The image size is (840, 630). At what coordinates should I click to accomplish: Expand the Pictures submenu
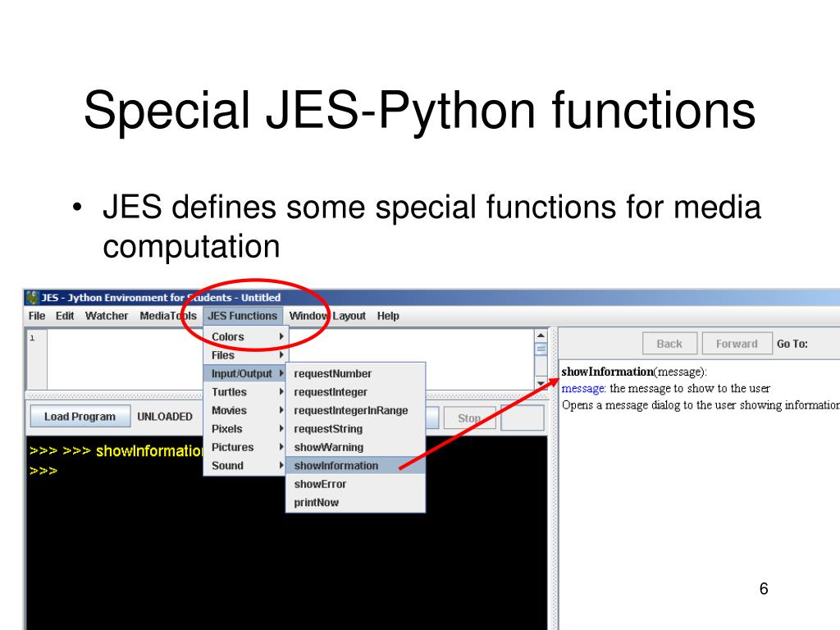click(x=246, y=447)
